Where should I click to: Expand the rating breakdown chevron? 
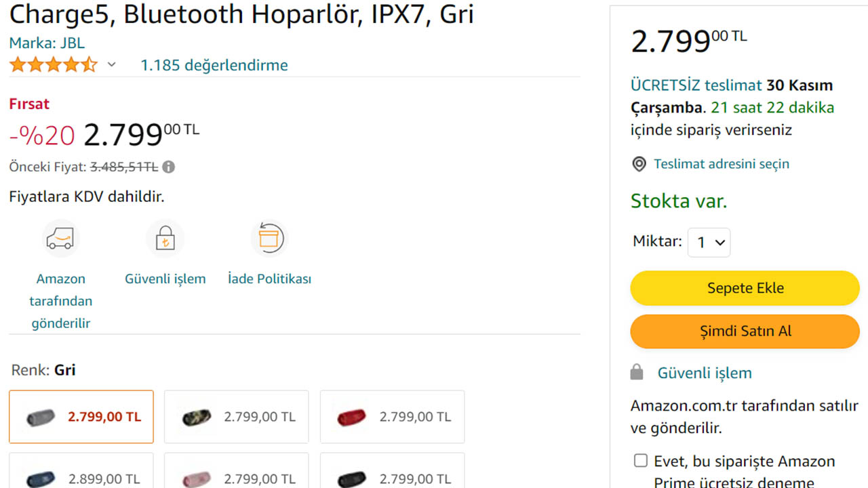click(112, 65)
